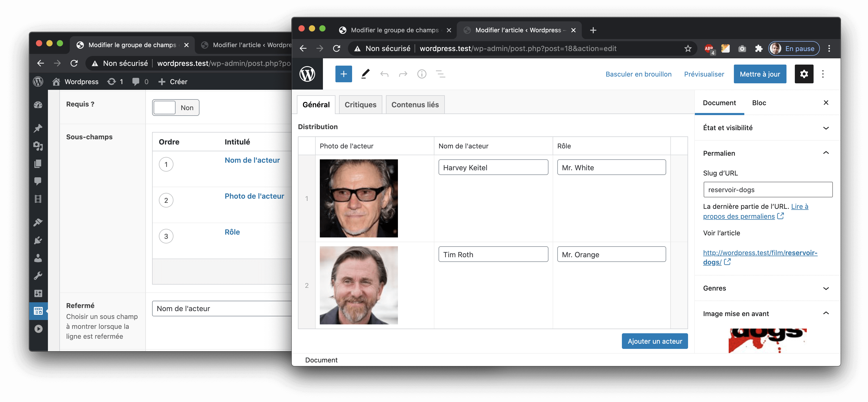Image resolution: width=868 pixels, height=402 pixels.
Task: Click the Ajouter un acteur button
Action: pos(654,341)
